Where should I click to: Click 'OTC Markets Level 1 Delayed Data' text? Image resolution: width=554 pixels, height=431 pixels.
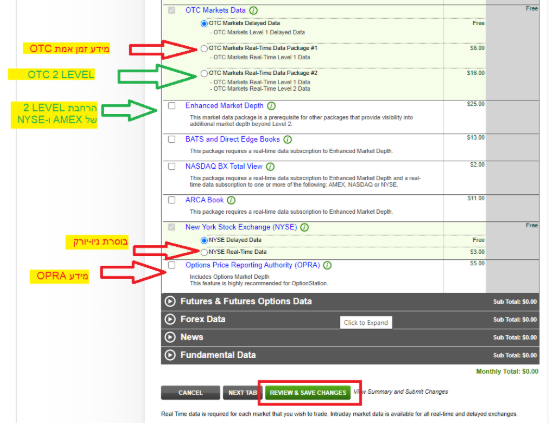point(259,33)
